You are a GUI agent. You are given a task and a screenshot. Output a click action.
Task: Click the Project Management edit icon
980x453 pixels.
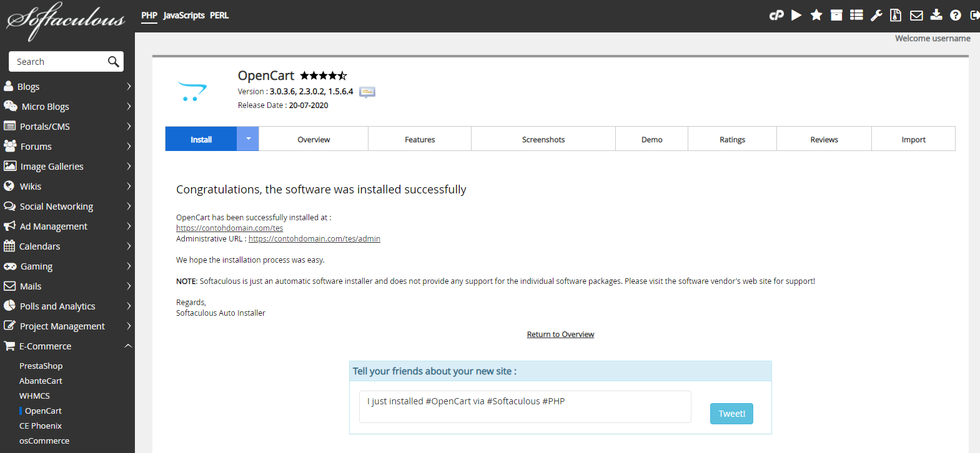click(x=9, y=326)
